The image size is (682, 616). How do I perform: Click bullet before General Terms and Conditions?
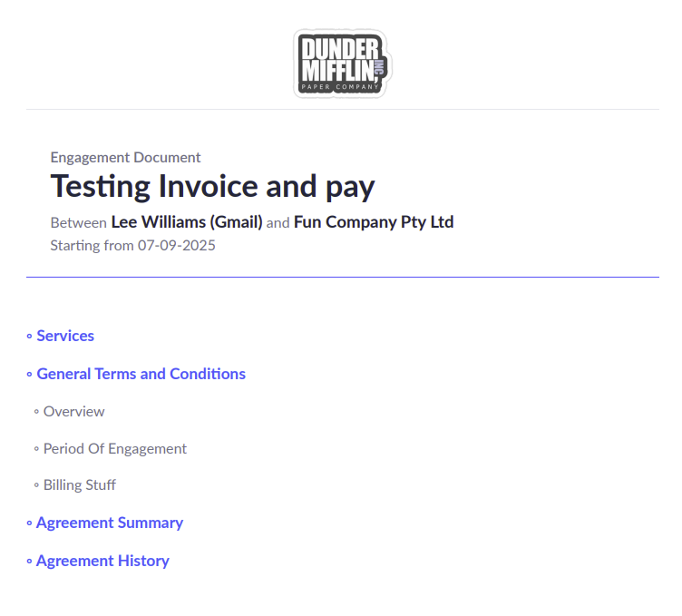(x=29, y=375)
